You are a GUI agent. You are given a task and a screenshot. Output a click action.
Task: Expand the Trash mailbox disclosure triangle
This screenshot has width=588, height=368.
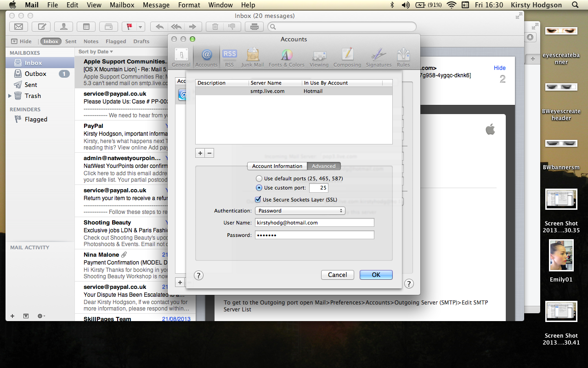click(x=10, y=96)
